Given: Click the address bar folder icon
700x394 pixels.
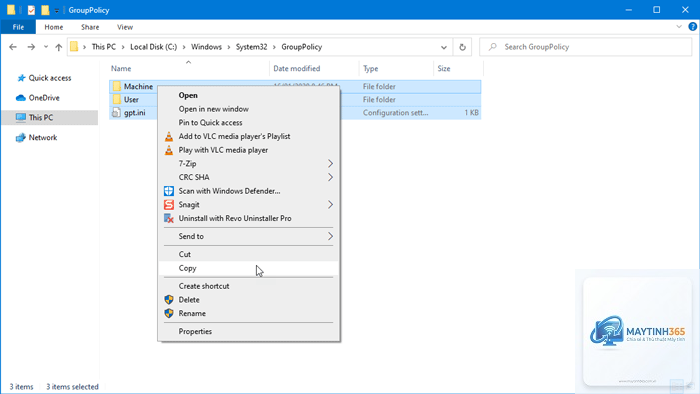Looking at the screenshot, I should click(x=74, y=47).
